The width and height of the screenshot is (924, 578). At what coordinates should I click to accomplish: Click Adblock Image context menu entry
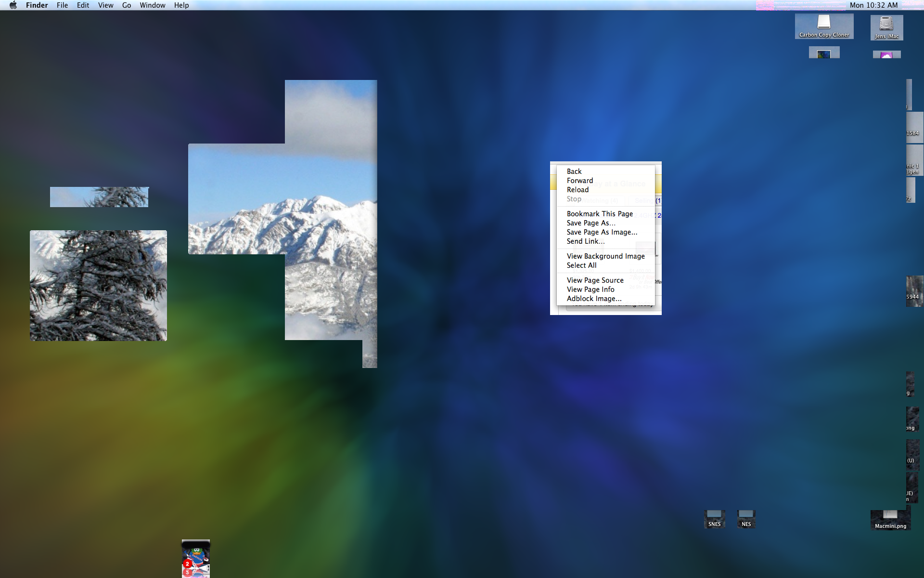click(594, 299)
